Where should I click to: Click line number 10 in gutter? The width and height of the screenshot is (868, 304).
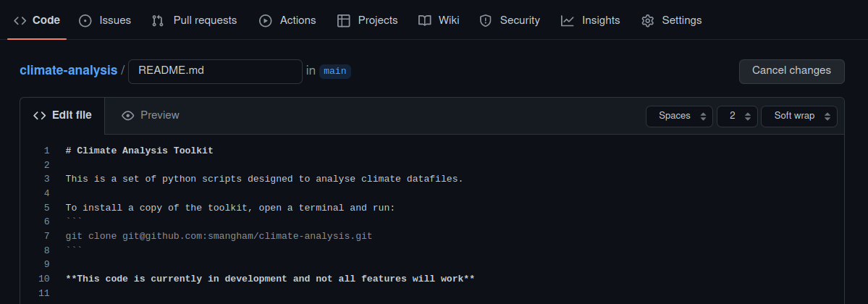click(x=43, y=279)
